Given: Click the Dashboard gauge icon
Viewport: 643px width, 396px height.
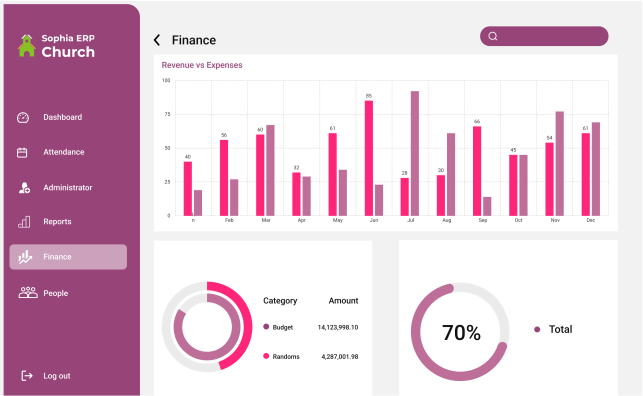Looking at the screenshot, I should (23, 118).
